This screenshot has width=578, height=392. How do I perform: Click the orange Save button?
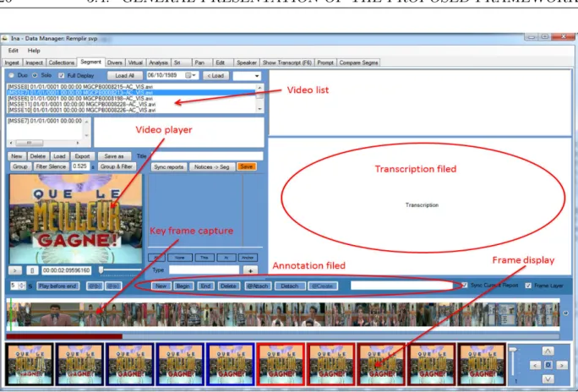point(246,167)
